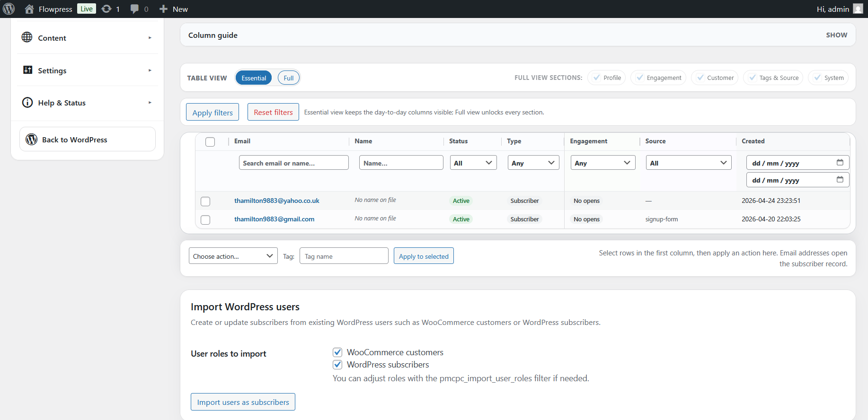
Task: Click the Content globe icon
Action: (x=27, y=37)
